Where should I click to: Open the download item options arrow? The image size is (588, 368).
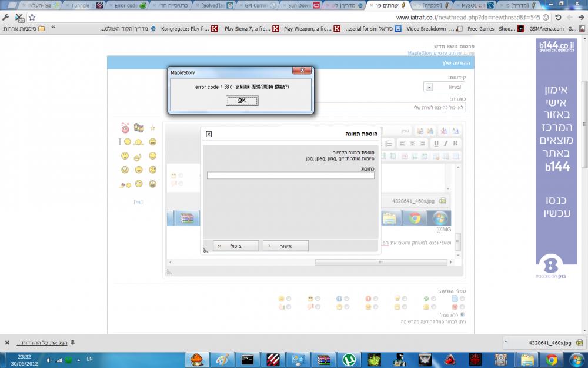pyautogui.click(x=506, y=343)
